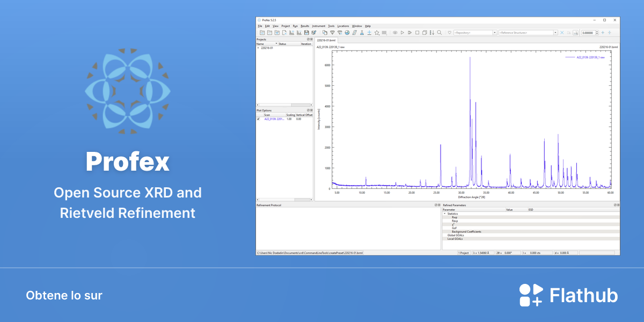The height and width of the screenshot is (322, 644).
Task: Click the blue plus-minus toolbar icon
Action: pyautogui.click(x=369, y=32)
